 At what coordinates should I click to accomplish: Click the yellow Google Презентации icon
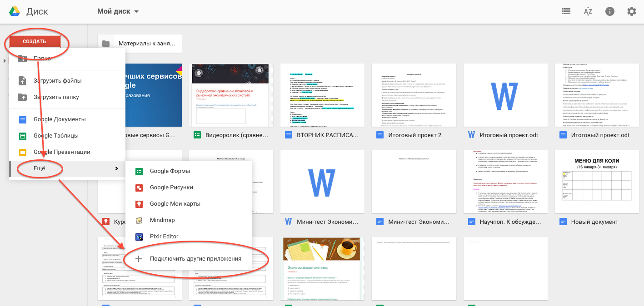(x=22, y=152)
